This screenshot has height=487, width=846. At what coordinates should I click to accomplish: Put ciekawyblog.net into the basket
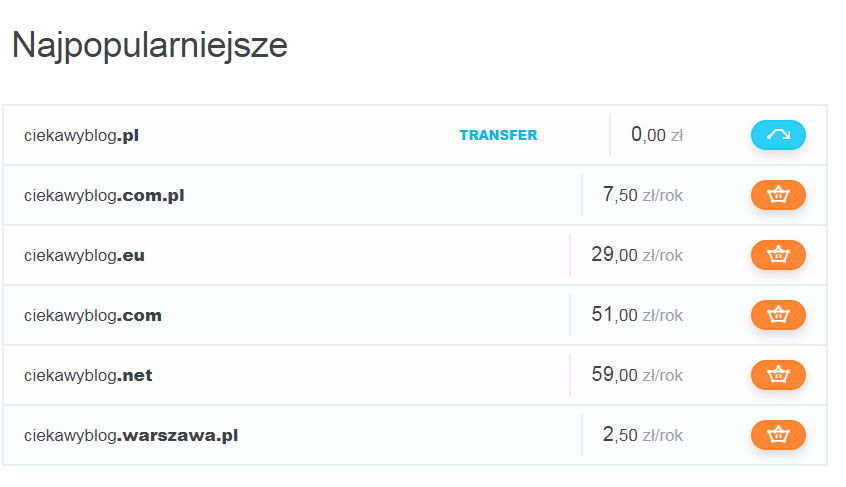pos(778,374)
